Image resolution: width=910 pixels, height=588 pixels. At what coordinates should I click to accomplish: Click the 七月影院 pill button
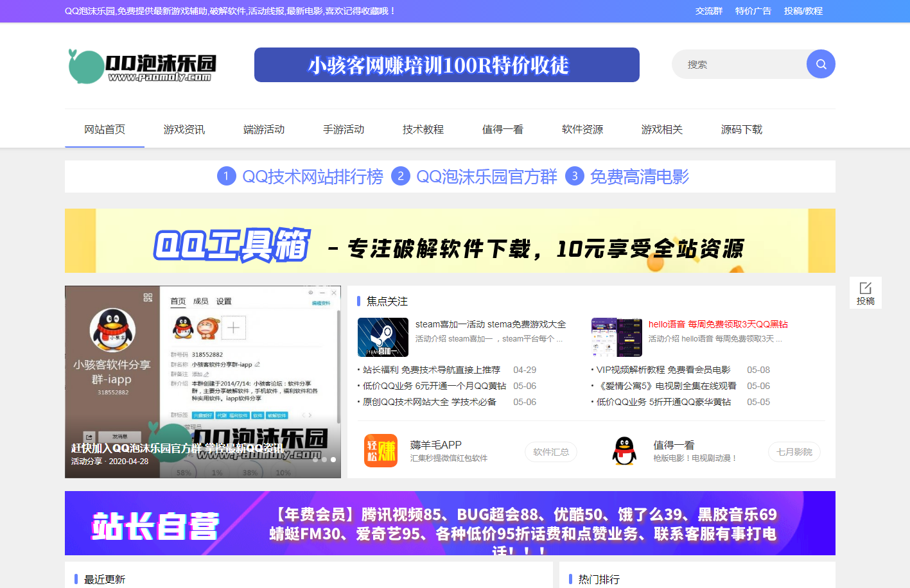click(x=794, y=452)
